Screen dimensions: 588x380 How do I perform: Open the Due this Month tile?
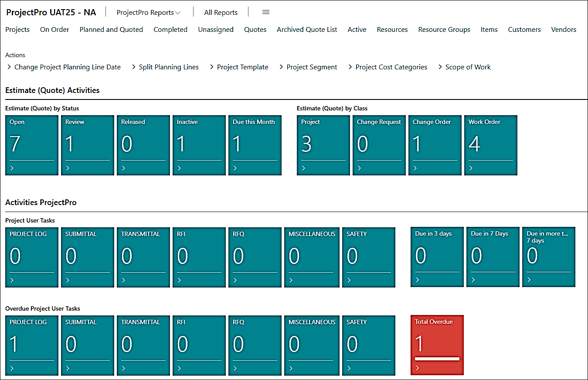pyautogui.click(x=255, y=145)
